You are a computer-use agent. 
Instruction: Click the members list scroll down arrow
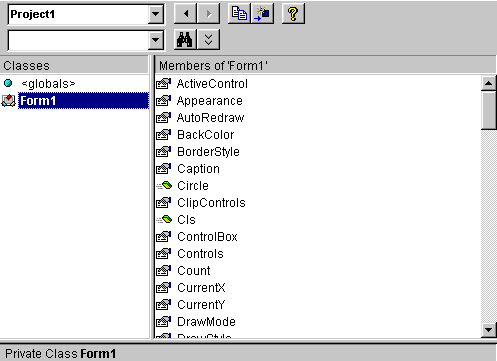pos(489,330)
